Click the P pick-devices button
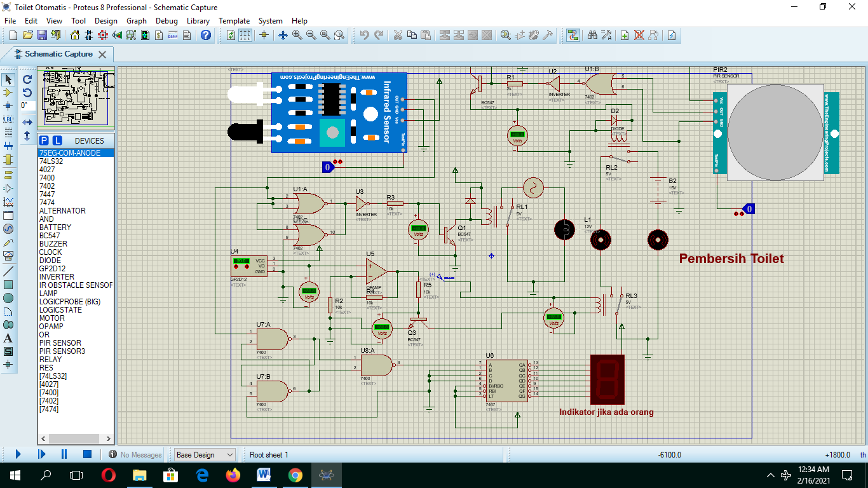This screenshot has width=868, height=488. pyautogui.click(x=44, y=140)
